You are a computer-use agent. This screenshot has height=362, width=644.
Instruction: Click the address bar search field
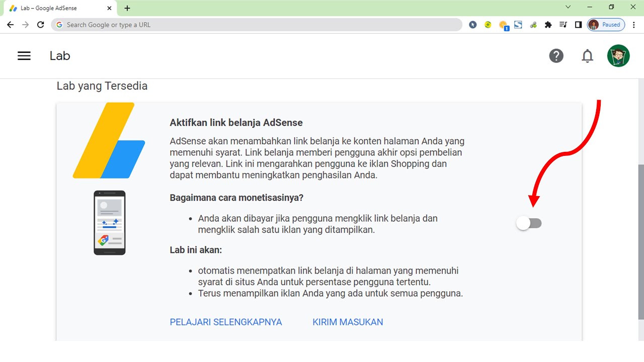(x=257, y=25)
